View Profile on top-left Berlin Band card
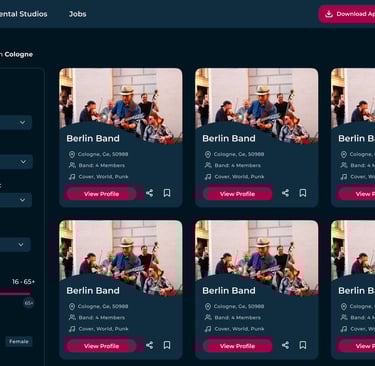The width and height of the screenshot is (375, 366). 101,194
